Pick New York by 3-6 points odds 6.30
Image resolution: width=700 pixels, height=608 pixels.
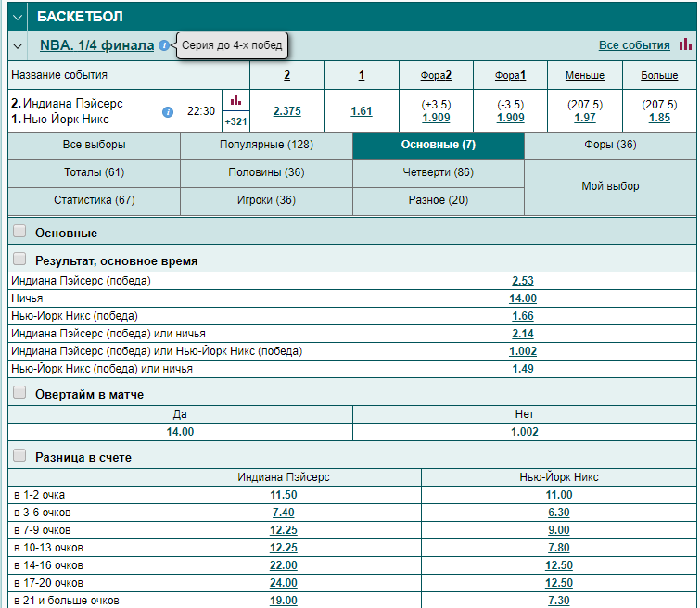click(559, 513)
